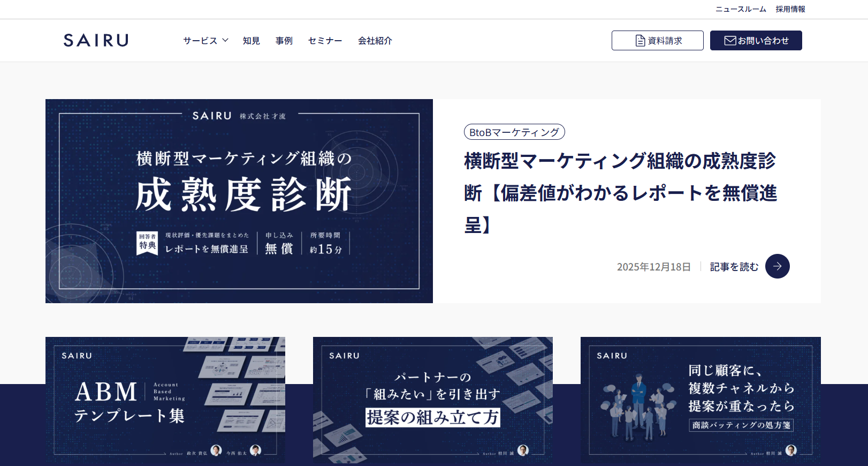
Task: Go to the 事例 page
Action: click(284, 41)
